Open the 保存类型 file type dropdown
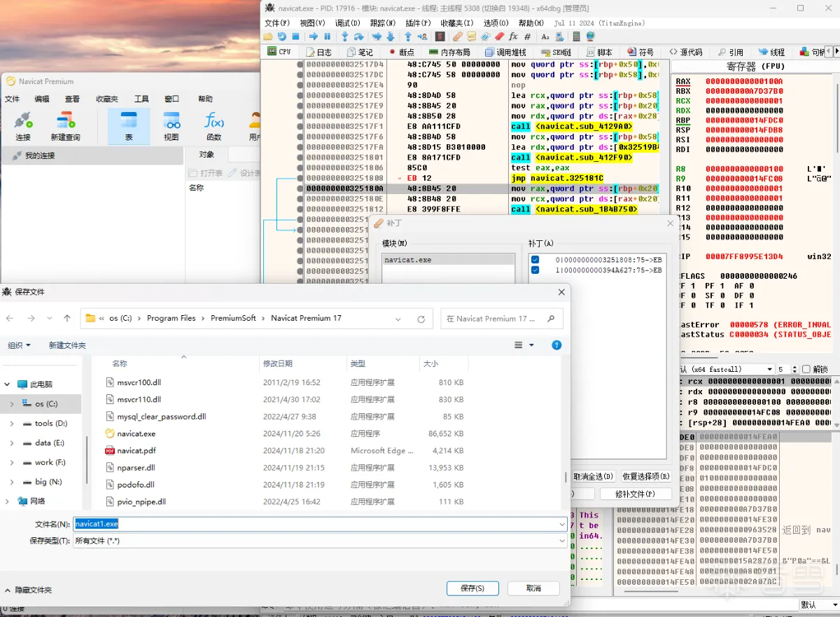Viewport: 840px width, 617px height. pos(563,541)
